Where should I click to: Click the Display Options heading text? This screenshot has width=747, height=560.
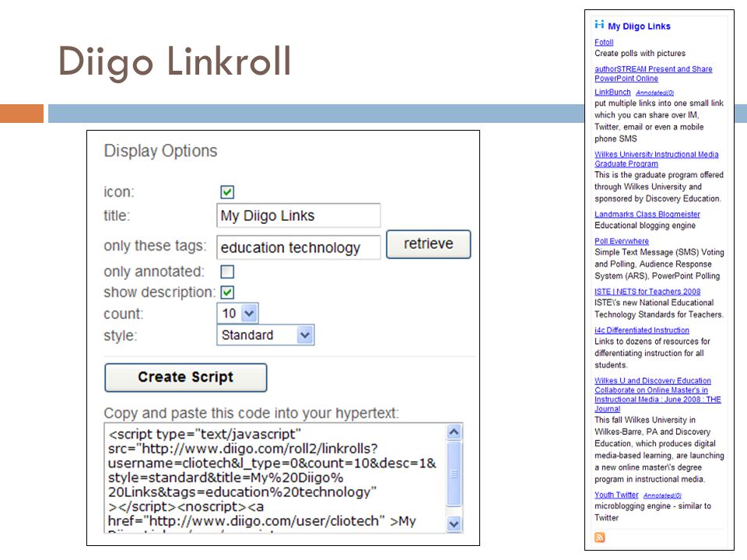tap(160, 151)
